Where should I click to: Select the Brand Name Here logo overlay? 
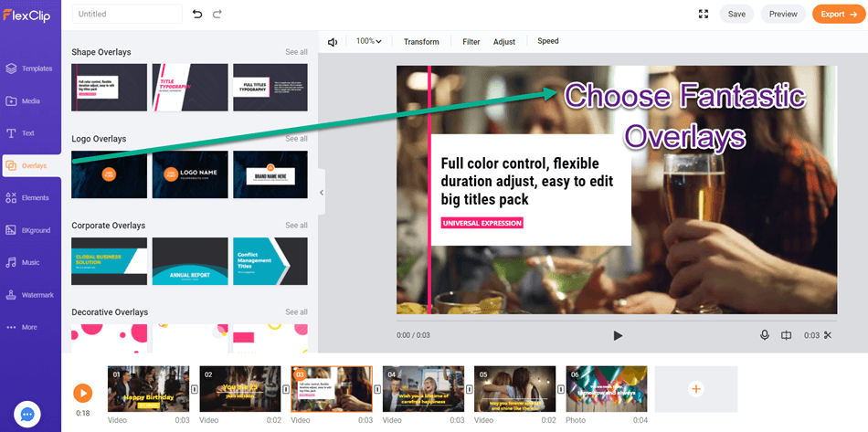(270, 174)
